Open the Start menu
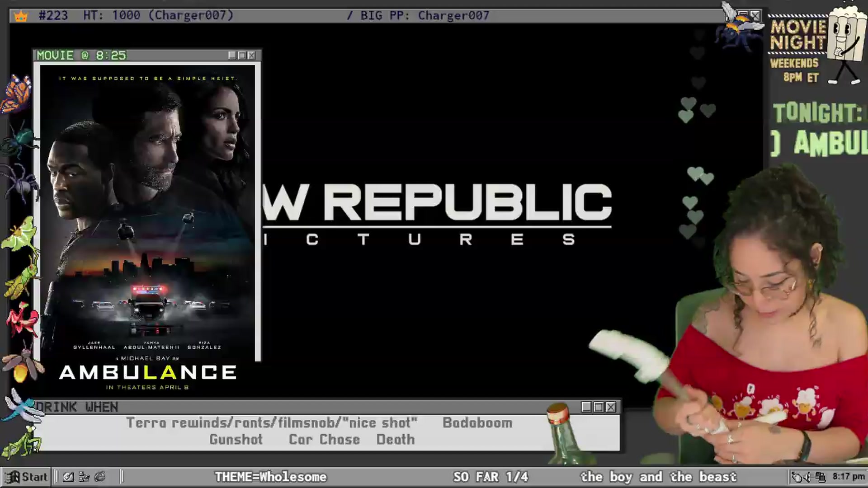This screenshot has height=488, width=868. [x=26, y=477]
